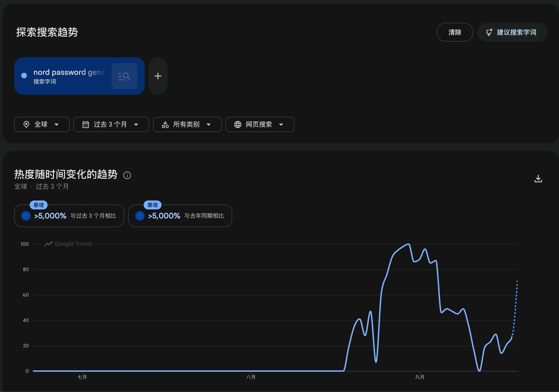Viewport: 559px width, 392px height.
Task: Click the search-term explore icon in the blue chip
Action: click(x=124, y=76)
